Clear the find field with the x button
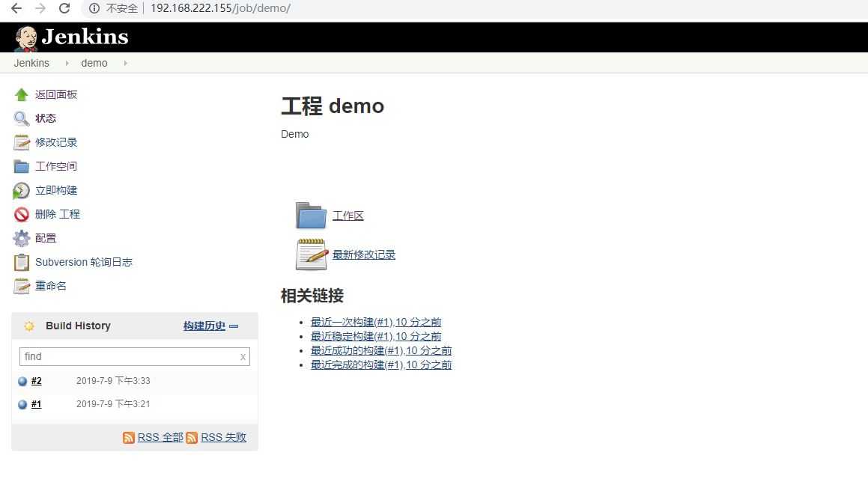 click(x=243, y=358)
